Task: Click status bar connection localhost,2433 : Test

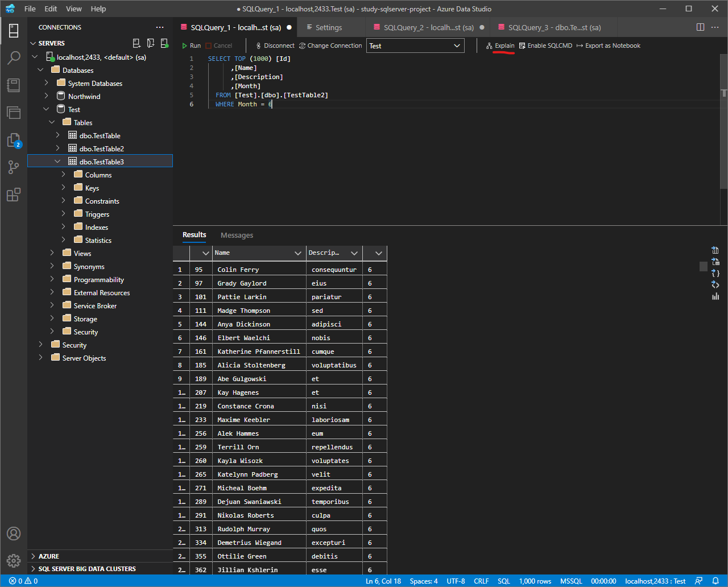Action: (655, 581)
